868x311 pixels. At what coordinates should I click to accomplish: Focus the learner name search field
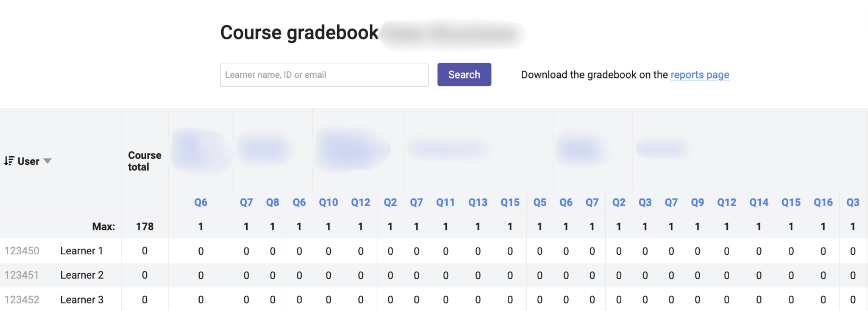(324, 75)
